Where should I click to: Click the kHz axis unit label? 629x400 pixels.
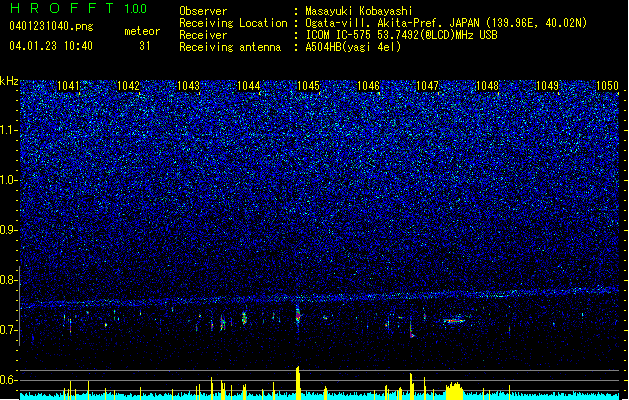coord(9,81)
